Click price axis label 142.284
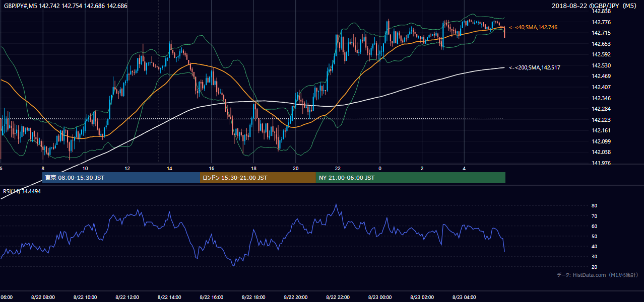Screen dimensions: 644x302 pos(601,109)
